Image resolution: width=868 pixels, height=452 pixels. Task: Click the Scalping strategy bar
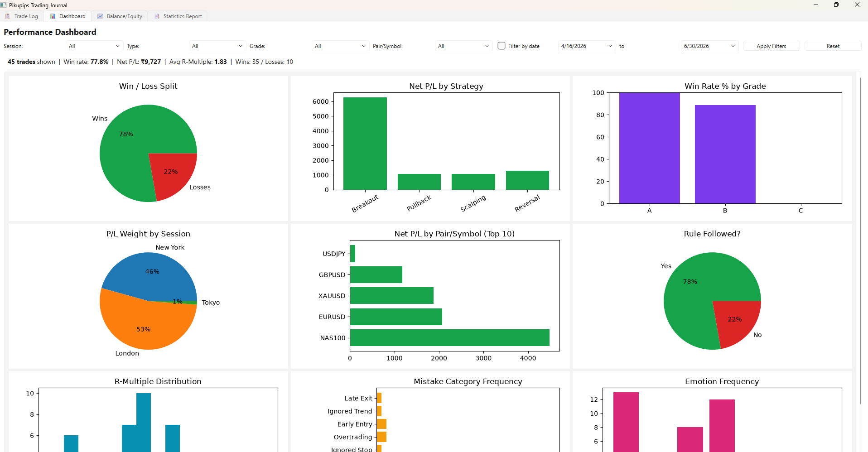click(473, 182)
